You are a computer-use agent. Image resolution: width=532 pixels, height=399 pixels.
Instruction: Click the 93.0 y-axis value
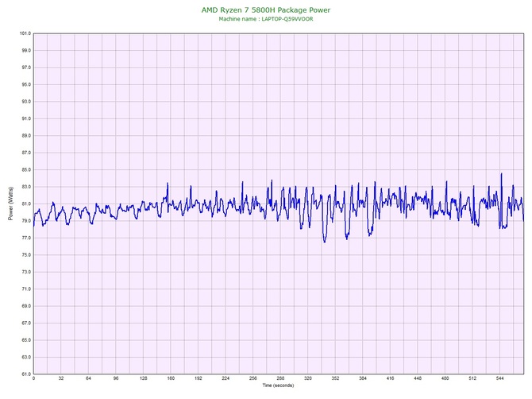pyautogui.click(x=25, y=102)
